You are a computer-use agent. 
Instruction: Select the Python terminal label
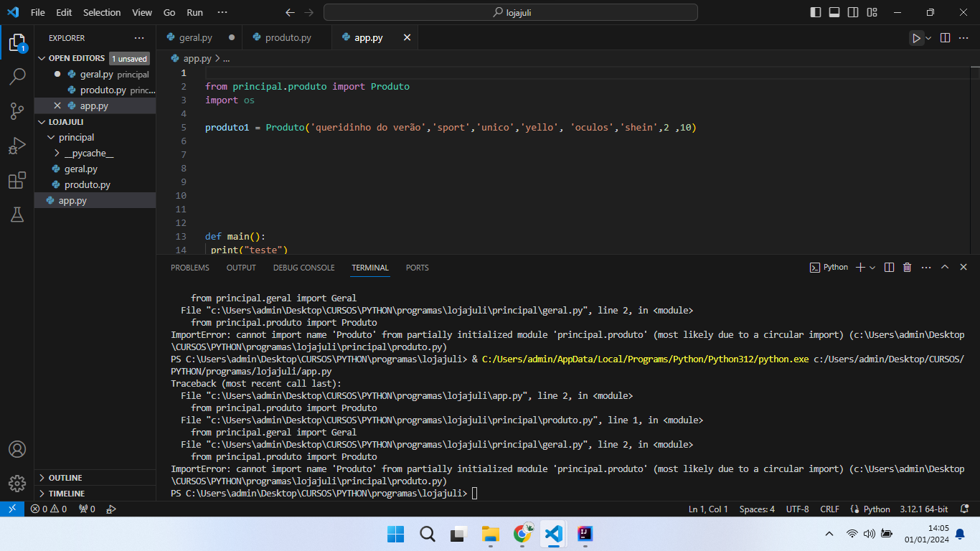pos(829,267)
